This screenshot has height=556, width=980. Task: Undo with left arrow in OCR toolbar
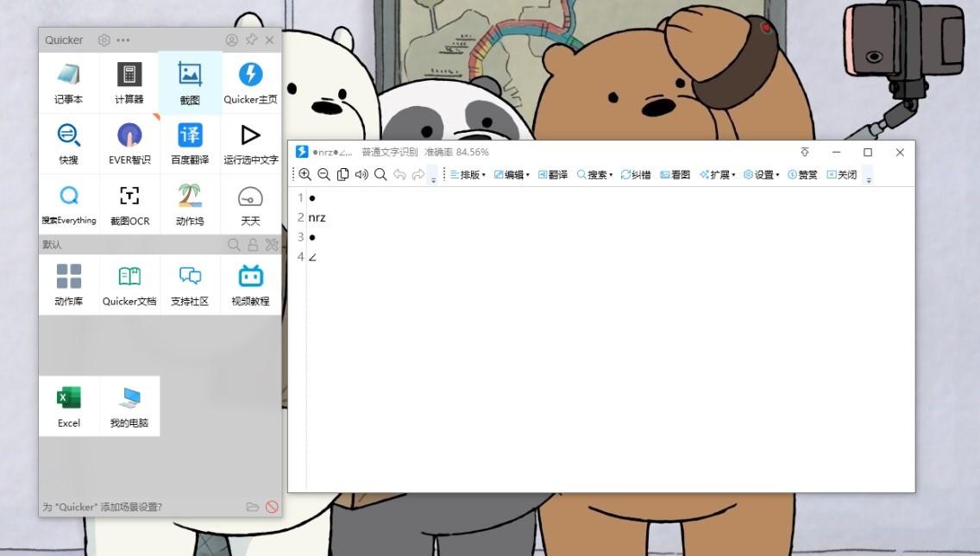399,174
